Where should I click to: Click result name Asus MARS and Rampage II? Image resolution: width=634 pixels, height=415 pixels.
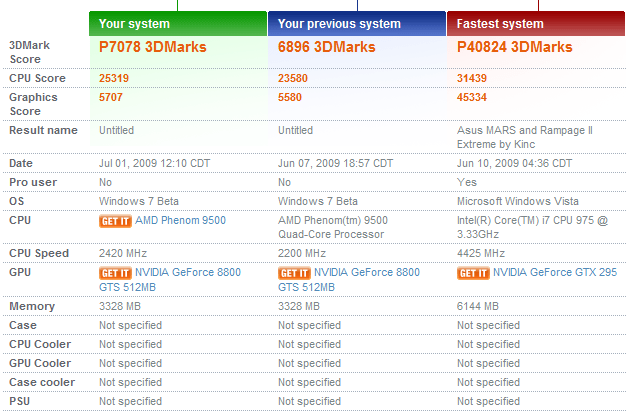[525, 137]
